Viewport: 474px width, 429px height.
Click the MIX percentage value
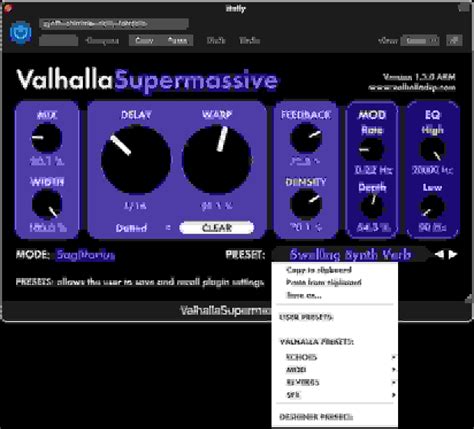pos(47,161)
